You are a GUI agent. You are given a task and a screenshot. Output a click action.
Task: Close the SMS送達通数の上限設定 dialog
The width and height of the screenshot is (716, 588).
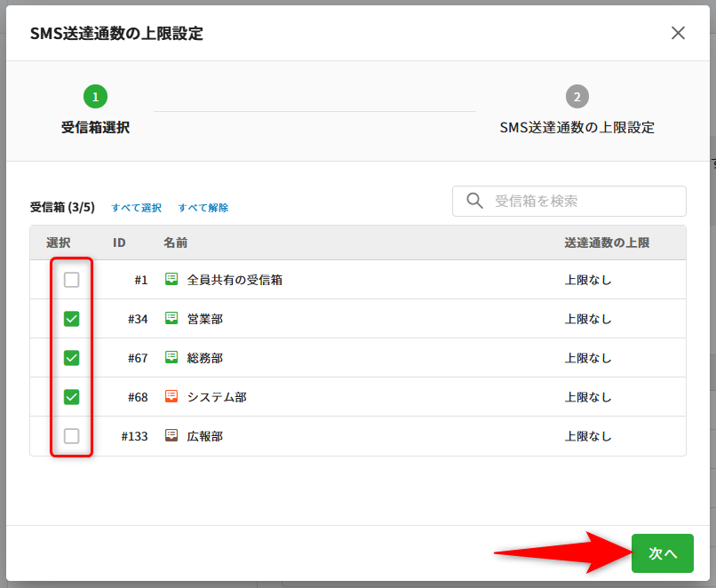678,33
